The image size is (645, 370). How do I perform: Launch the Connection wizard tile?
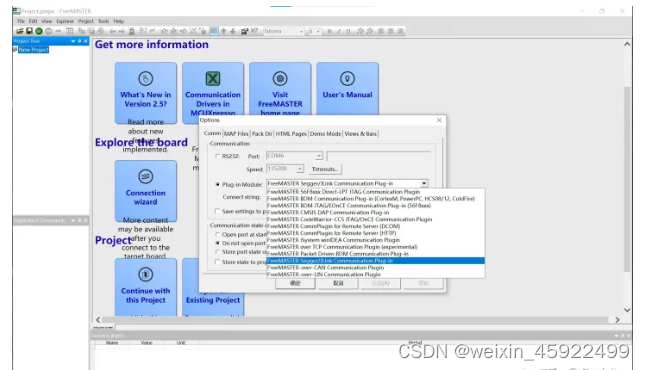coord(146,191)
